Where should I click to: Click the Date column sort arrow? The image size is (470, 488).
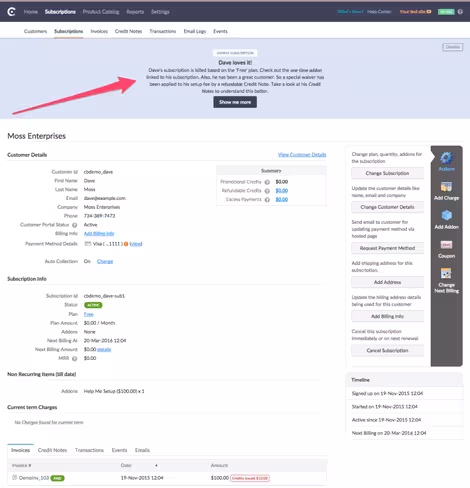[x=156, y=465]
